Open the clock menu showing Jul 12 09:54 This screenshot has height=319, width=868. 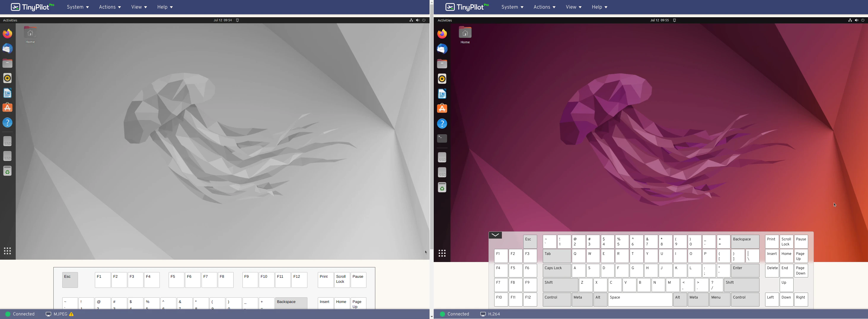tap(223, 20)
